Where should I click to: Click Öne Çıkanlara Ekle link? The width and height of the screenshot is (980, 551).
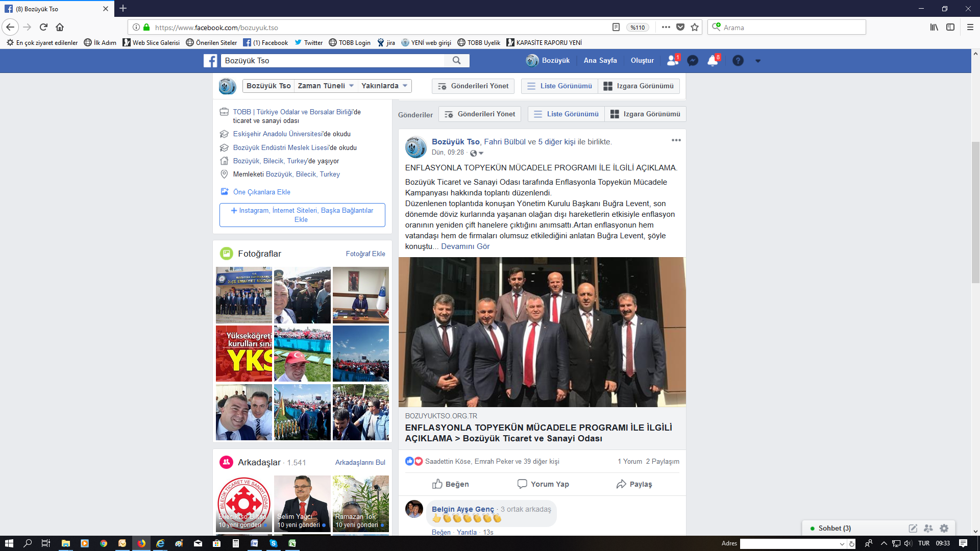261,192
